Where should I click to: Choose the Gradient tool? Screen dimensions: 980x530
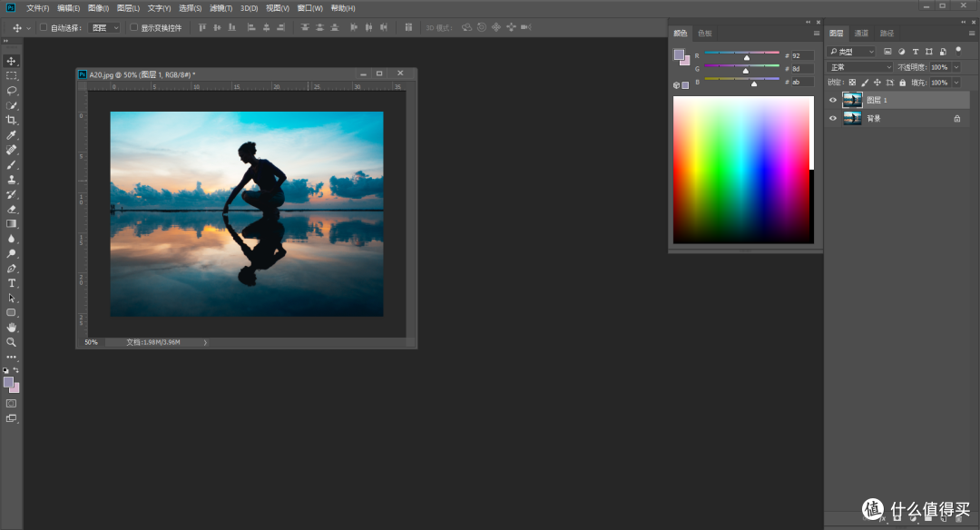(x=12, y=222)
